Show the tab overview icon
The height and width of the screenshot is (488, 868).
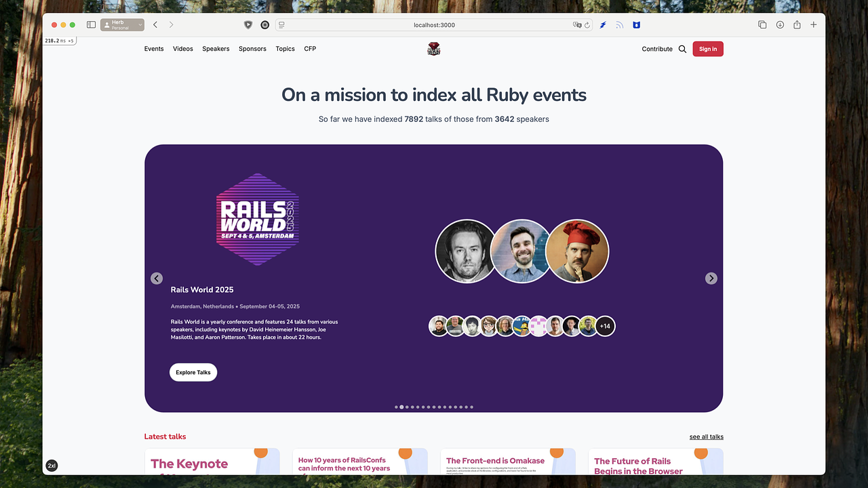762,25
